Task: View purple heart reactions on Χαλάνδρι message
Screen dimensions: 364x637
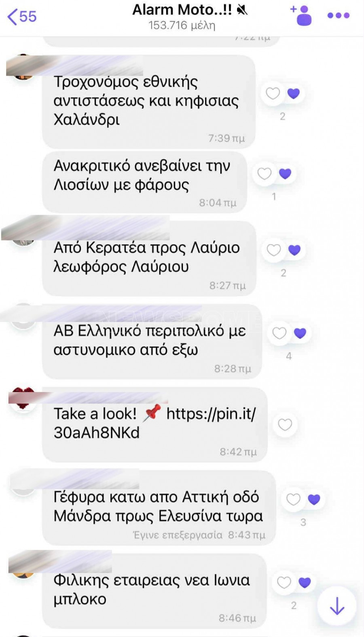Action: point(294,93)
